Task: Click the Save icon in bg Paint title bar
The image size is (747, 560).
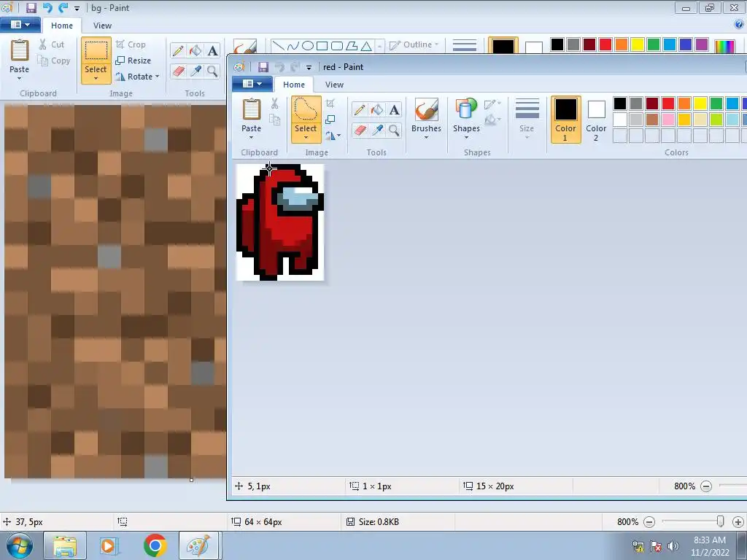Action: coord(31,7)
